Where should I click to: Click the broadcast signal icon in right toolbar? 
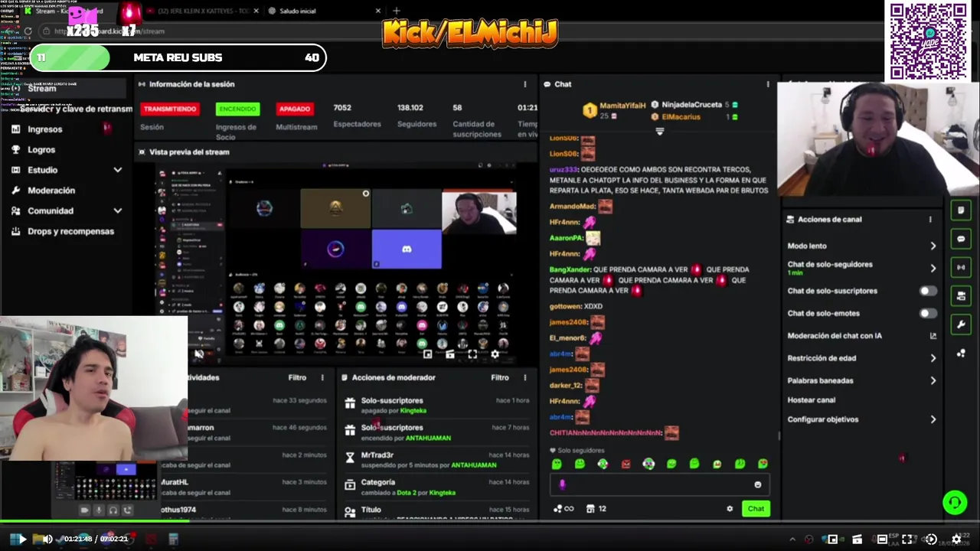point(961,268)
